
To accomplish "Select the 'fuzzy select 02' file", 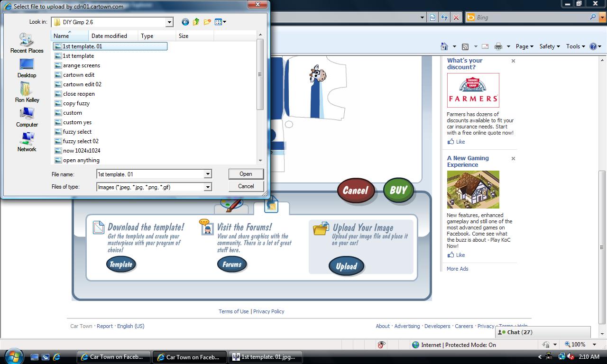I will pyautogui.click(x=81, y=141).
